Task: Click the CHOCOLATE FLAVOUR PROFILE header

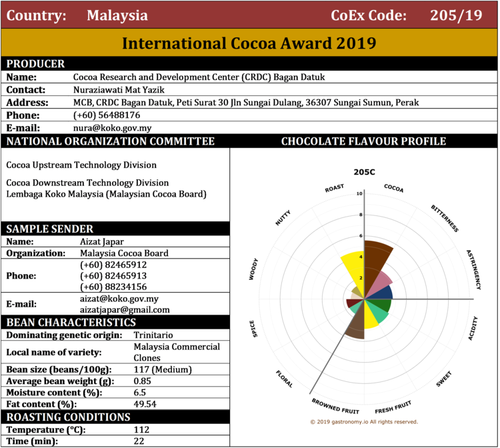Action: coord(363,141)
